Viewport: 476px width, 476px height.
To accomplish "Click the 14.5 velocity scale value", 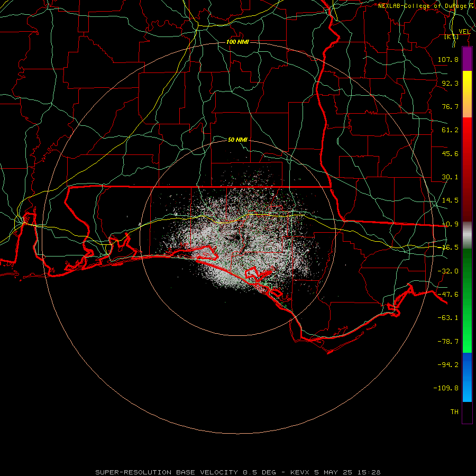I will click(x=450, y=200).
